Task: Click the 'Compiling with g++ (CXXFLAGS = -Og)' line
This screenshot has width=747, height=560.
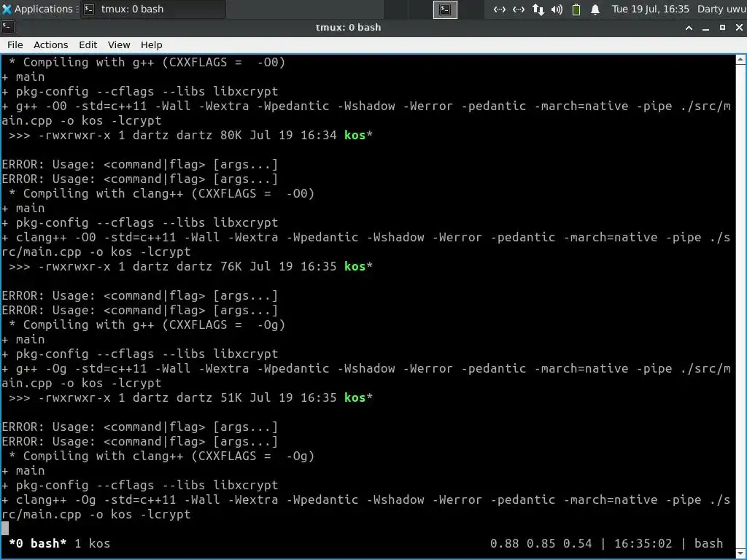Action: coord(147,324)
